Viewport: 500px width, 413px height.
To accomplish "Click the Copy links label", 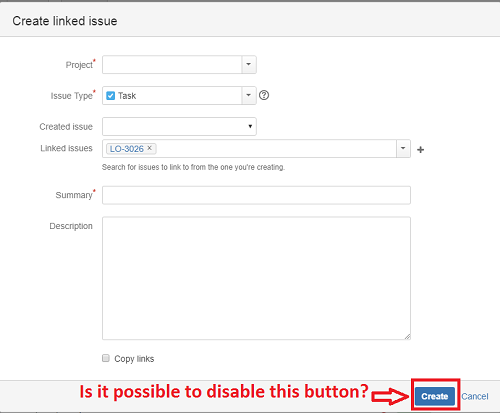I will (134, 359).
